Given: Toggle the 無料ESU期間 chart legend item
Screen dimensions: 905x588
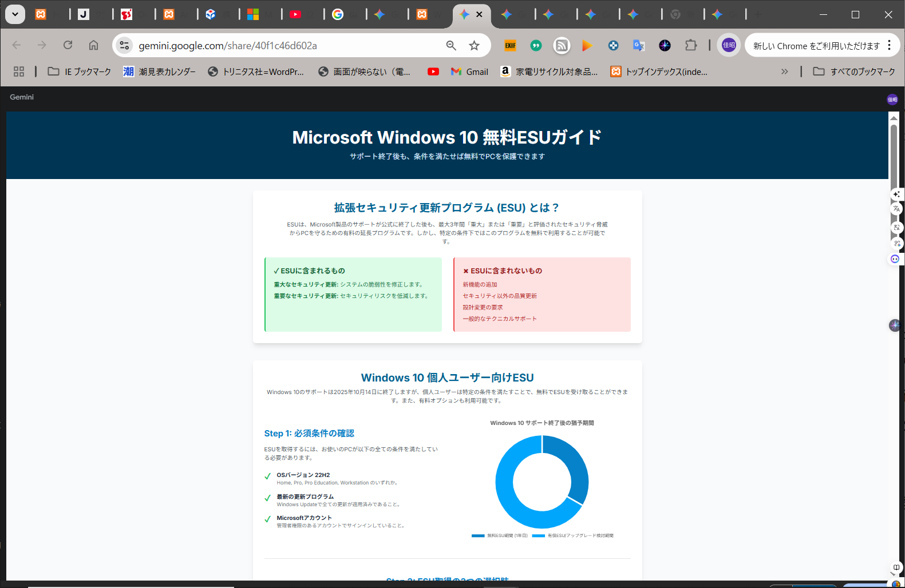Looking at the screenshot, I should [500, 536].
